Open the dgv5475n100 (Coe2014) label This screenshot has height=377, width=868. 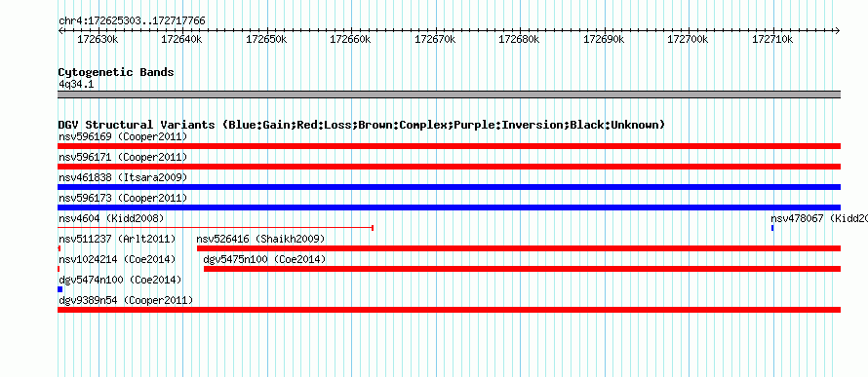(x=264, y=259)
